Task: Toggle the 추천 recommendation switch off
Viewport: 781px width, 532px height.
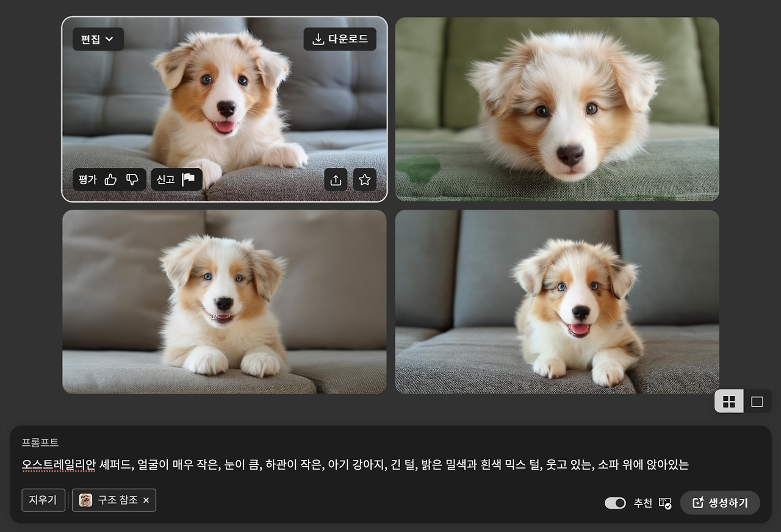Action: (615, 503)
